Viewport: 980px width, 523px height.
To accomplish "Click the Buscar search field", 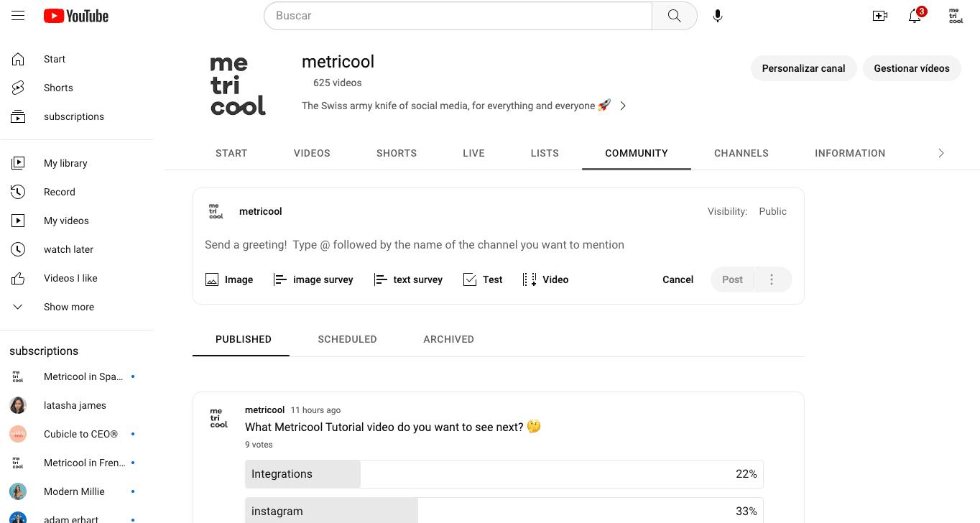I will 458,16.
